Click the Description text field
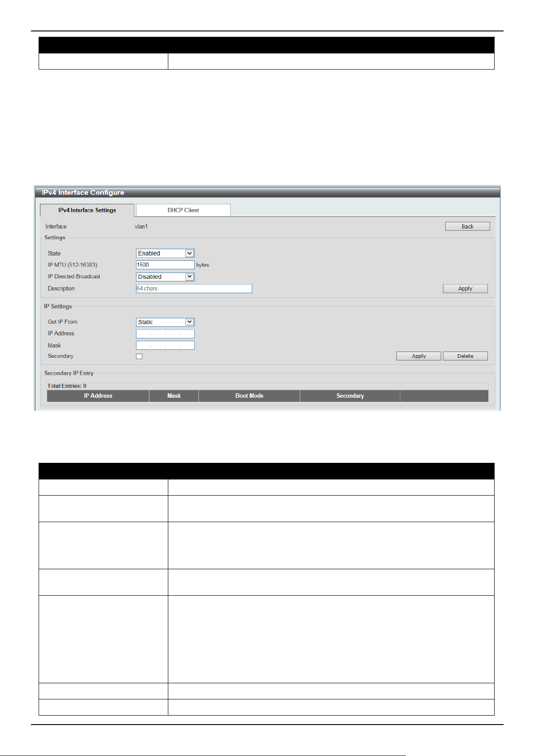This screenshot has width=535, height=756. [x=194, y=289]
